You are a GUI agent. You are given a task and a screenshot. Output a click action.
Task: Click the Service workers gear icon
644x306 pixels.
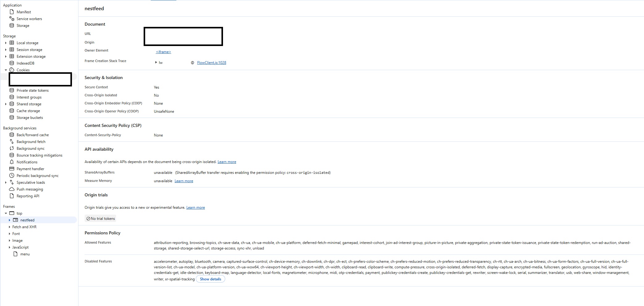point(12,19)
